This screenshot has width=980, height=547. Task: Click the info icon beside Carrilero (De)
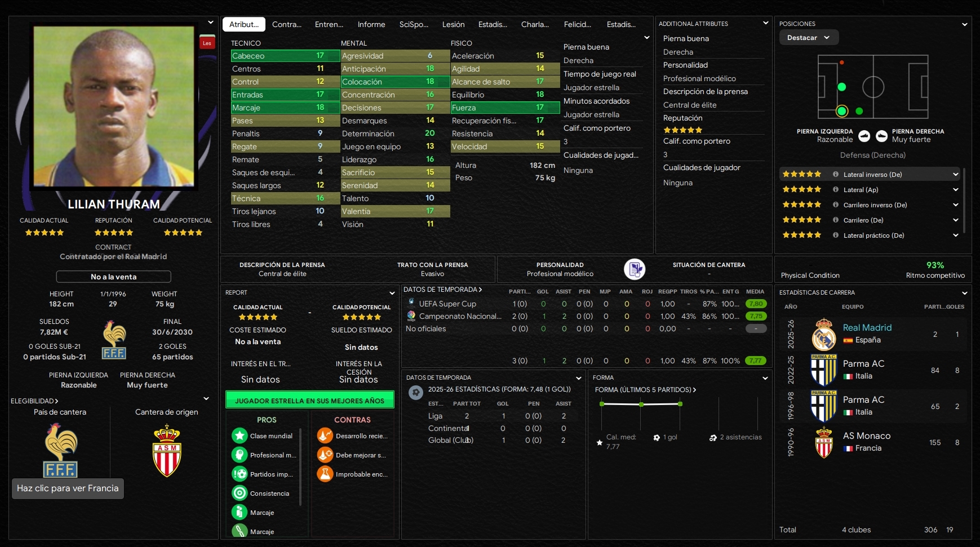[836, 220]
